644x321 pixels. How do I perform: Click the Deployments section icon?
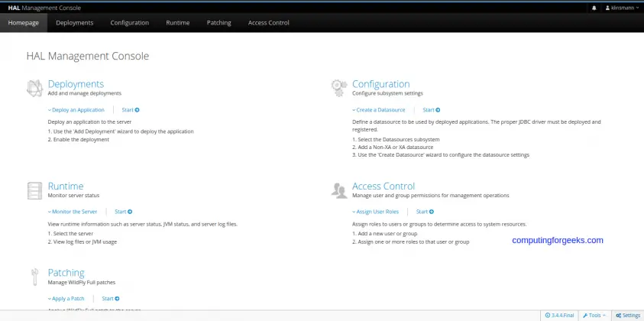point(34,88)
